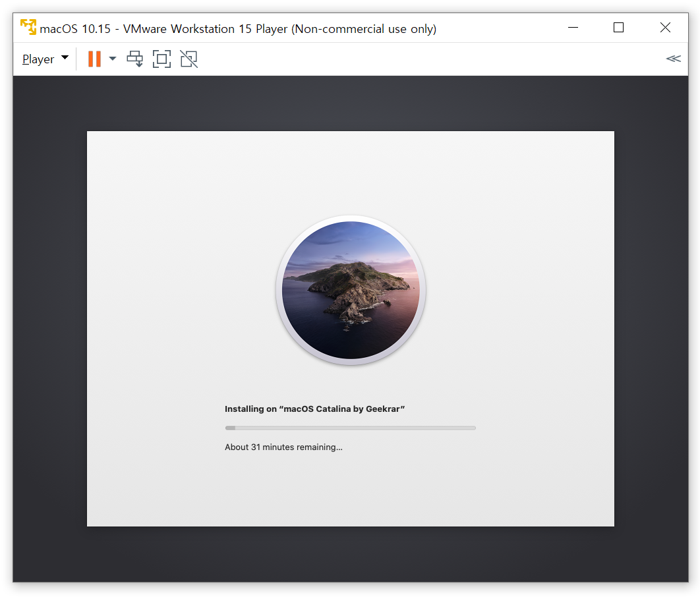Click the empty area of the VMware toolbar

point(428,59)
